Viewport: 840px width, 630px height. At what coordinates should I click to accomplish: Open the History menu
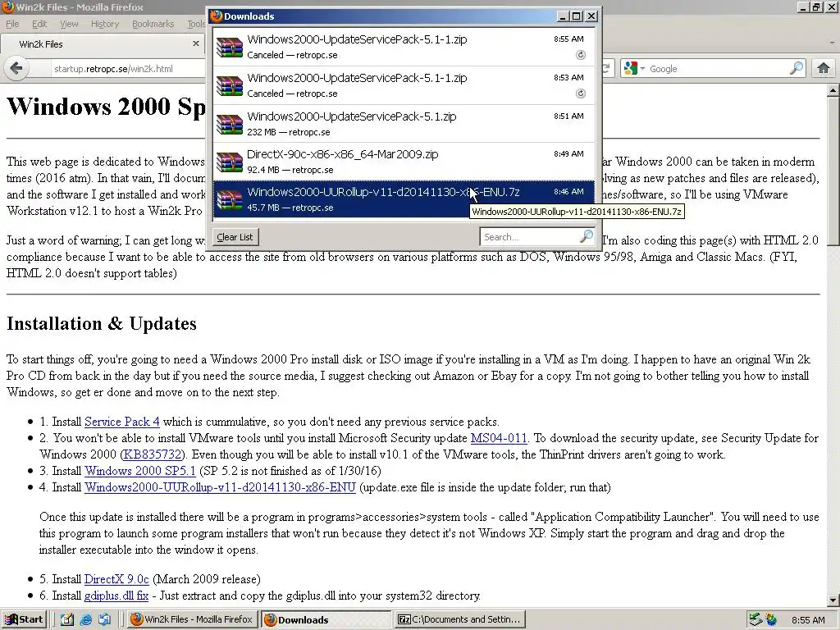104,24
